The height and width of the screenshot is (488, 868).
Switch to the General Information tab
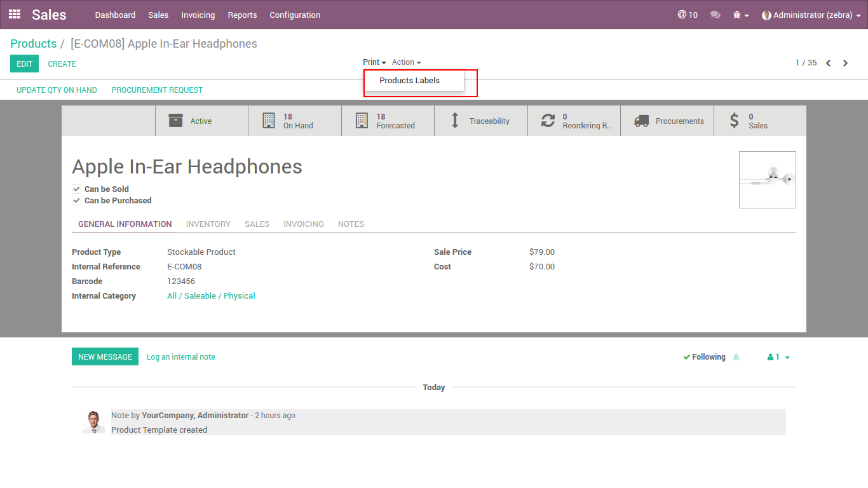125,224
